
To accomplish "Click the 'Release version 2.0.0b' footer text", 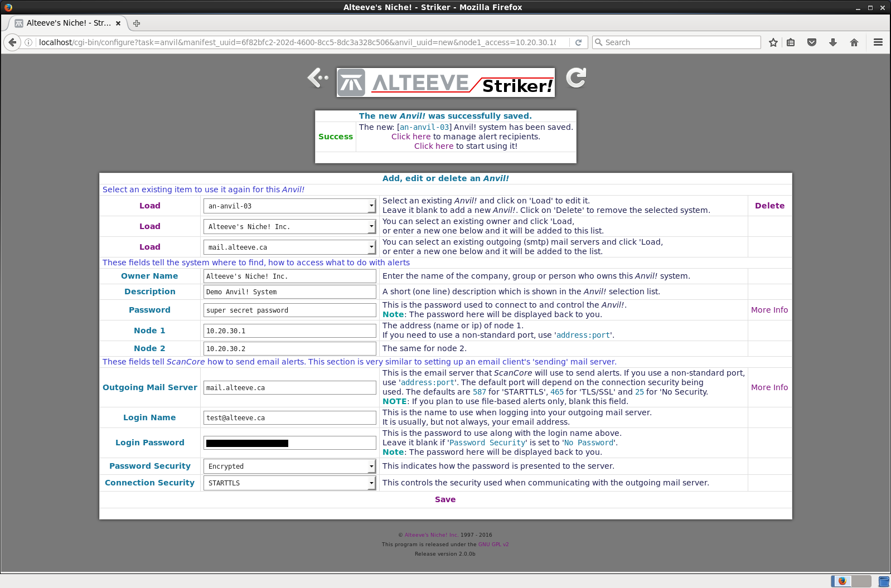I will click(x=445, y=554).
